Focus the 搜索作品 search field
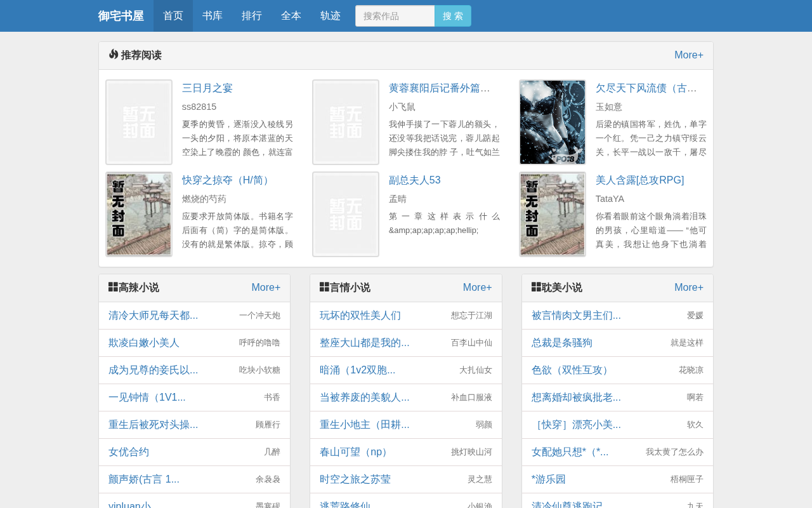The image size is (812, 508). pos(395,16)
